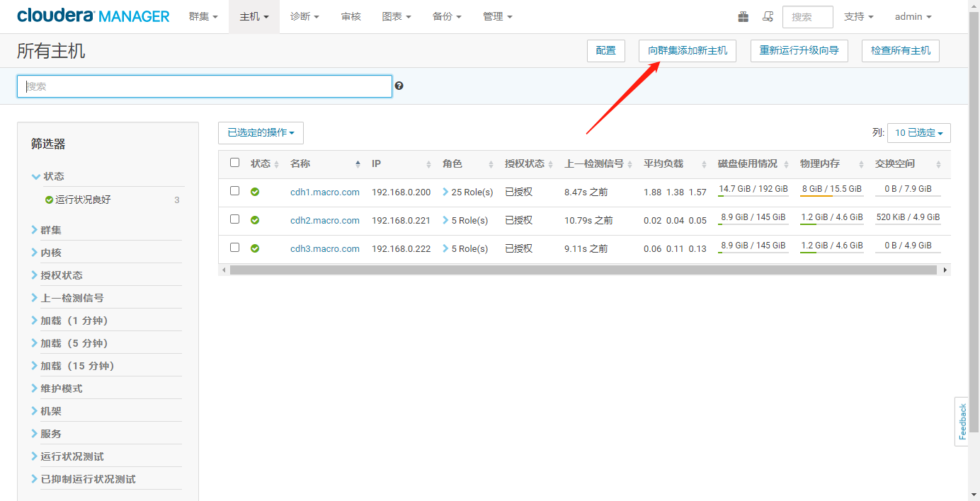Click the green health icon for cdh3.macro.com

255,248
